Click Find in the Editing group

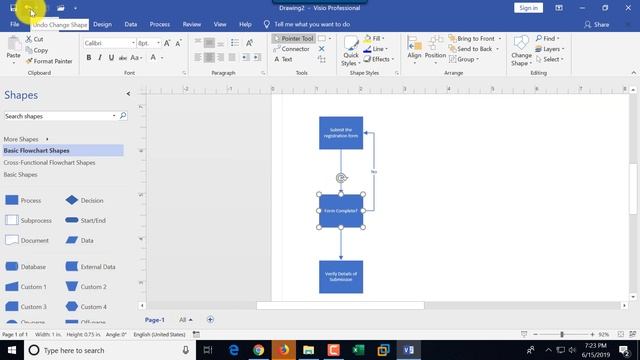(x=547, y=38)
